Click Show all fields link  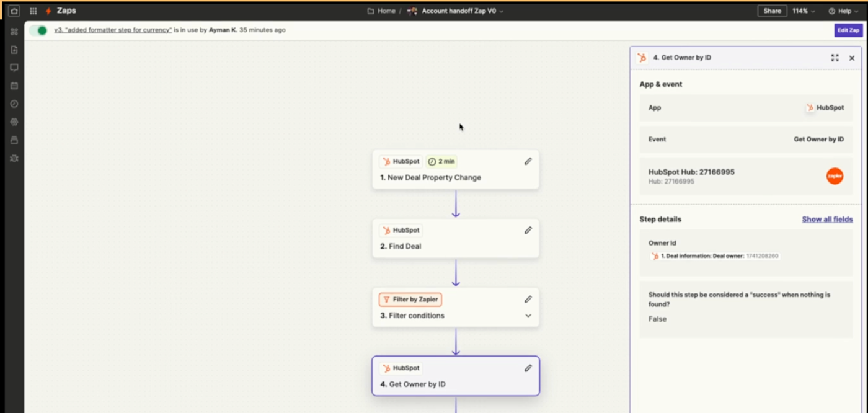[x=827, y=220]
